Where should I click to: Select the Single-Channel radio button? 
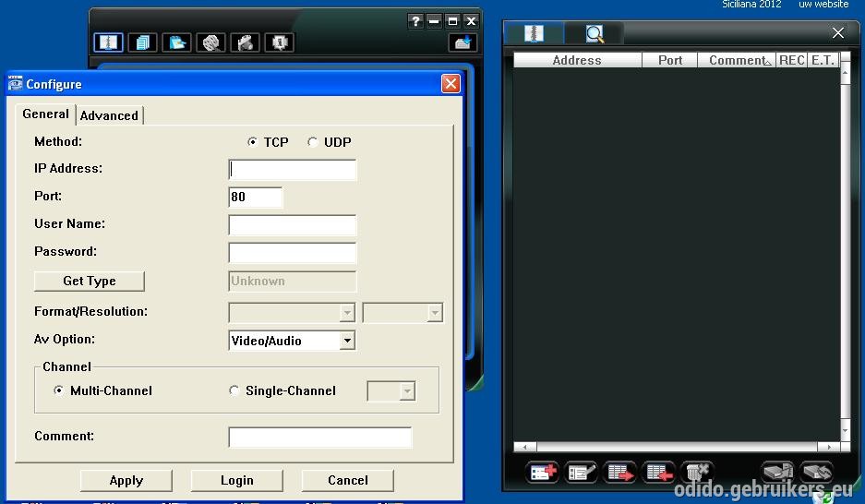pos(234,390)
